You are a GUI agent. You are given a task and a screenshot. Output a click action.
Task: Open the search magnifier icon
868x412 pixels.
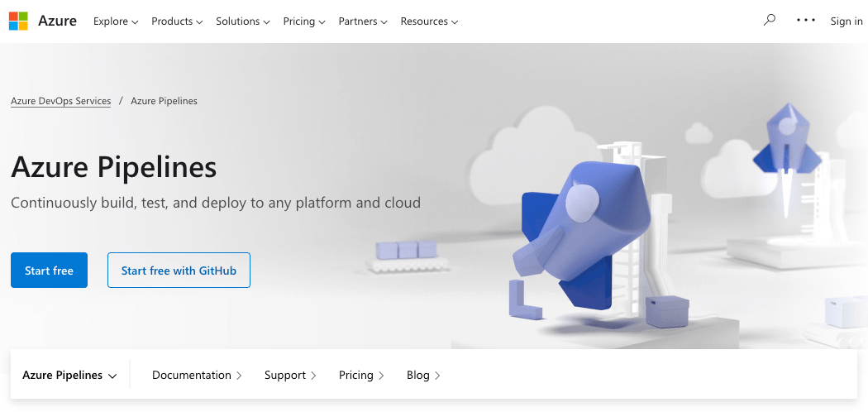770,21
